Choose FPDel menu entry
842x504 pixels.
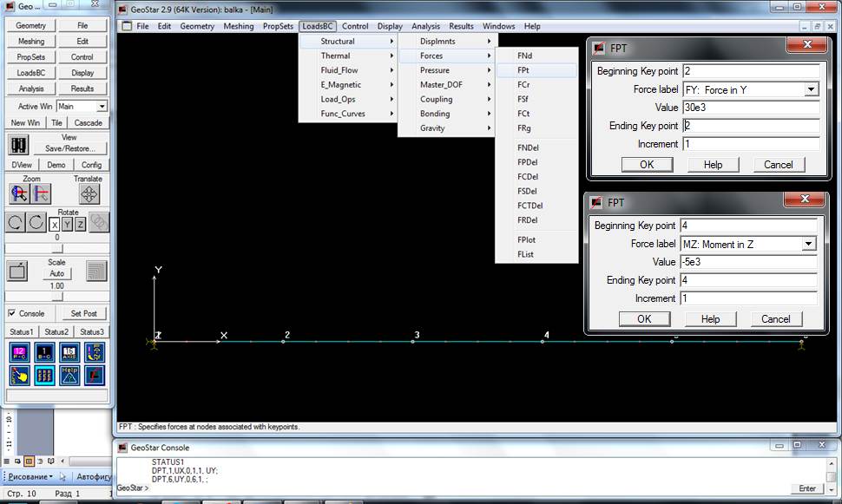click(x=536, y=162)
